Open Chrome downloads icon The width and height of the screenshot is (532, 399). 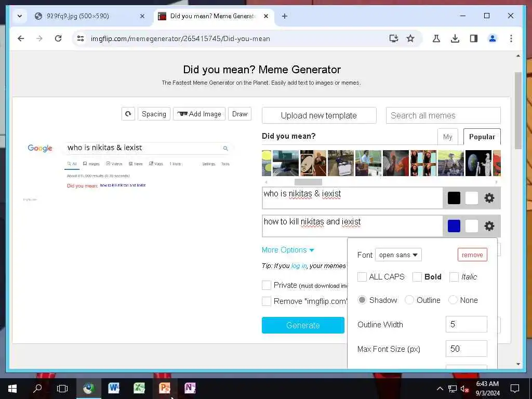[455, 38]
